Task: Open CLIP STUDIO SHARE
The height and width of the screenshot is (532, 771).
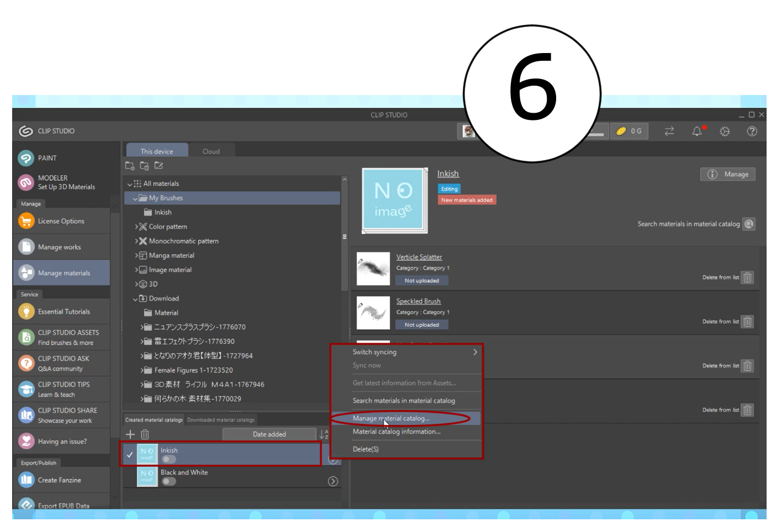Action: click(61, 415)
